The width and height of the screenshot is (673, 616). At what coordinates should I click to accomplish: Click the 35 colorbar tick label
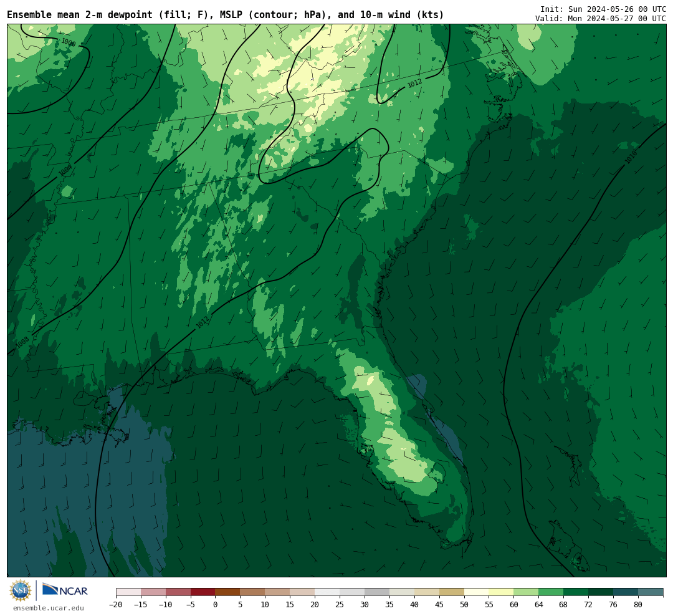(x=389, y=605)
